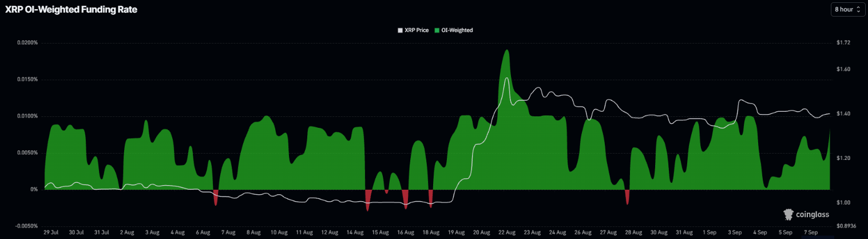Click the $1.40 price axis label
Screen dimensions: 868x239
pyautogui.click(x=843, y=114)
